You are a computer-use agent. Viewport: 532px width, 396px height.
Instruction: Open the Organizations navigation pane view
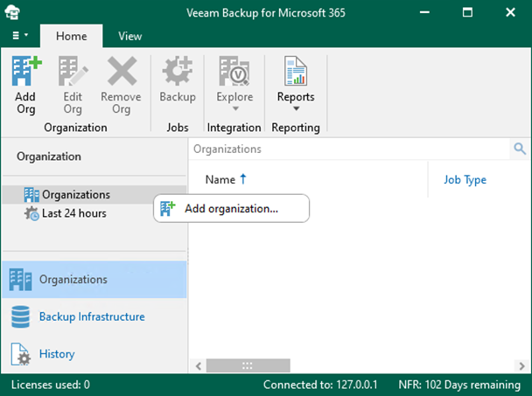(73, 280)
